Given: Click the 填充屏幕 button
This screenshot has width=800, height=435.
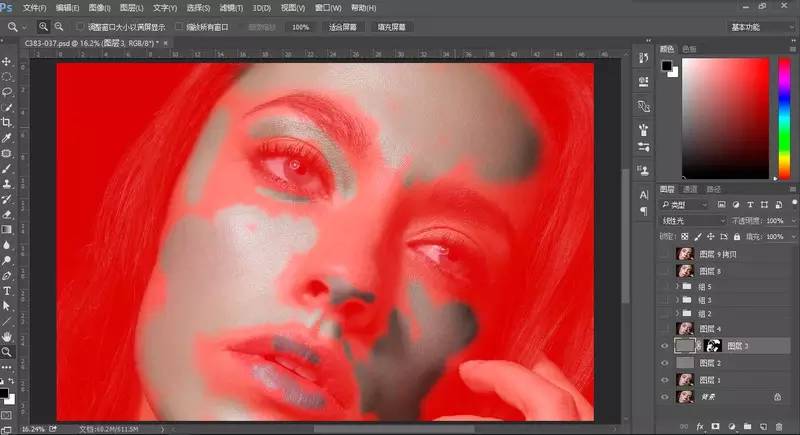Looking at the screenshot, I should point(394,27).
